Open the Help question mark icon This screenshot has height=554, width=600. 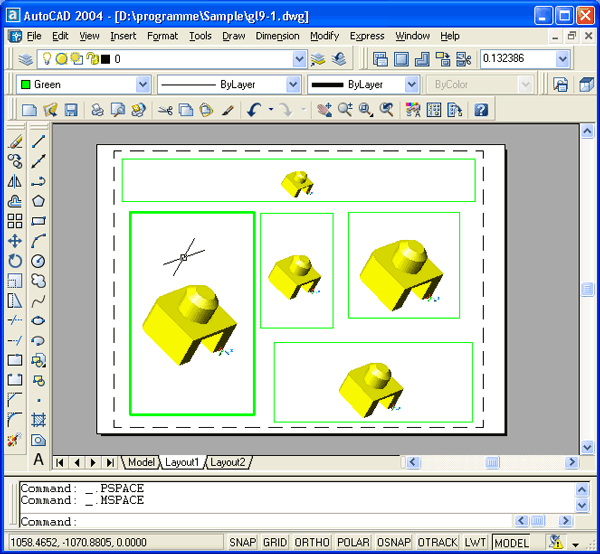tap(481, 110)
